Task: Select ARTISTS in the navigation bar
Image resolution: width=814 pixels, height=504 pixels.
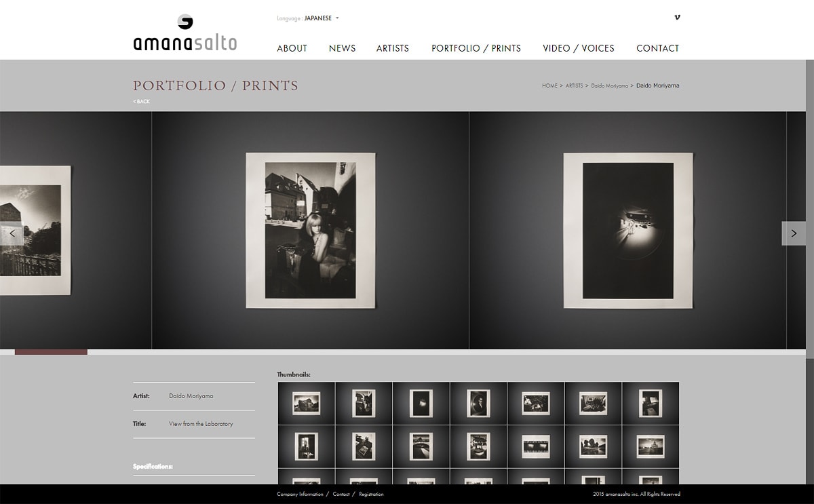Action: [392, 48]
